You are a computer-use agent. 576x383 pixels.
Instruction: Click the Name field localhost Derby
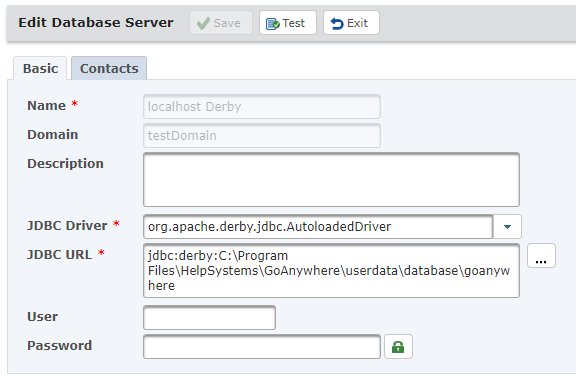click(262, 106)
